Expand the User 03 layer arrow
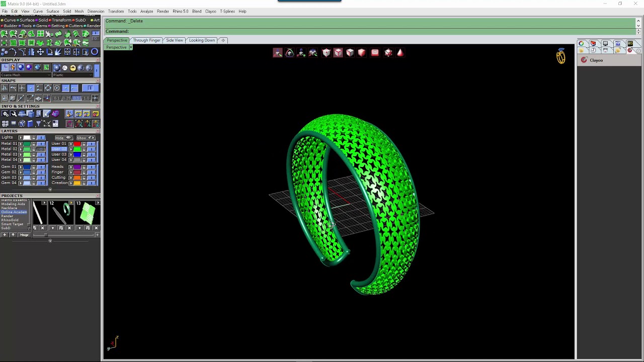This screenshot has height=362, width=644. pyautogui.click(x=71, y=154)
